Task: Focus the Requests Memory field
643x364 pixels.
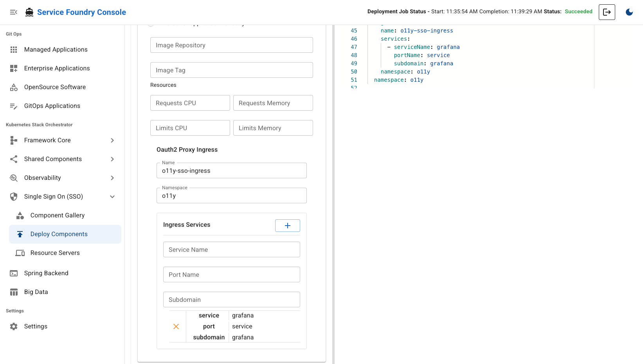Action: [x=273, y=103]
